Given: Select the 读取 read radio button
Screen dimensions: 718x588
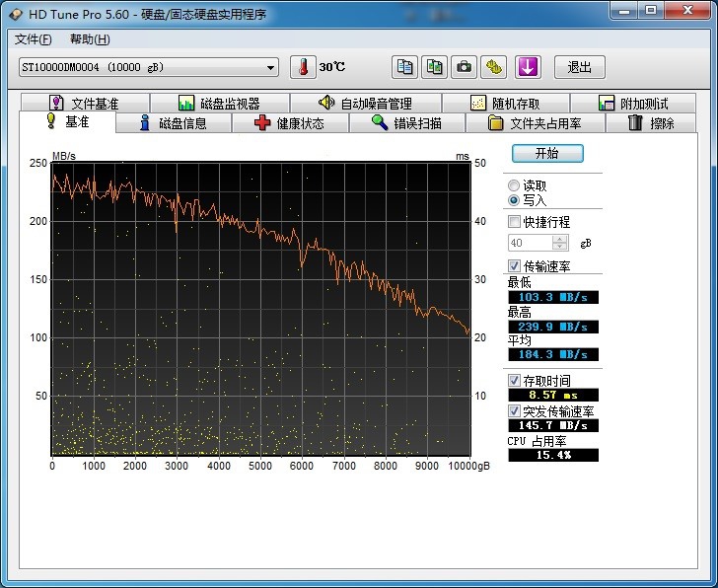Looking at the screenshot, I should pyautogui.click(x=514, y=185).
